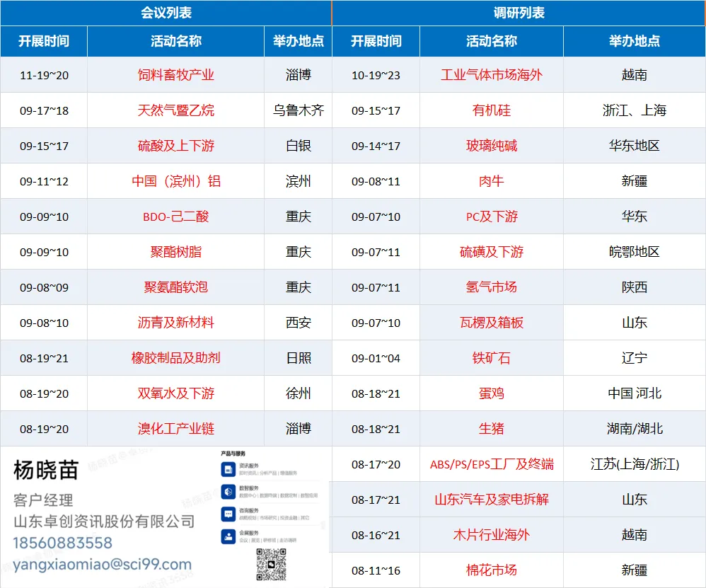Viewport: 706px width, 588px height.
Task: Click the 会展服务 person icon
Action: (228, 536)
